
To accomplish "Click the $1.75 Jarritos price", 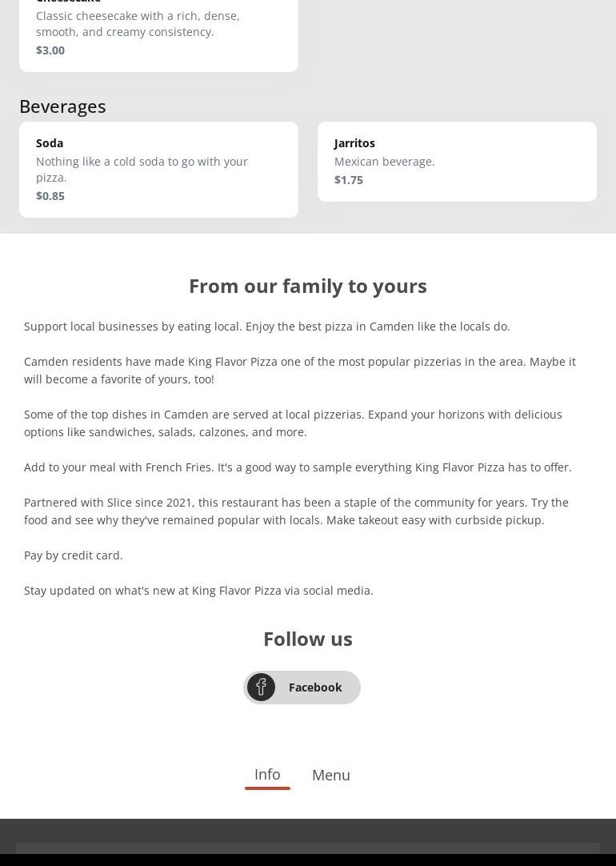I will 349,180.
